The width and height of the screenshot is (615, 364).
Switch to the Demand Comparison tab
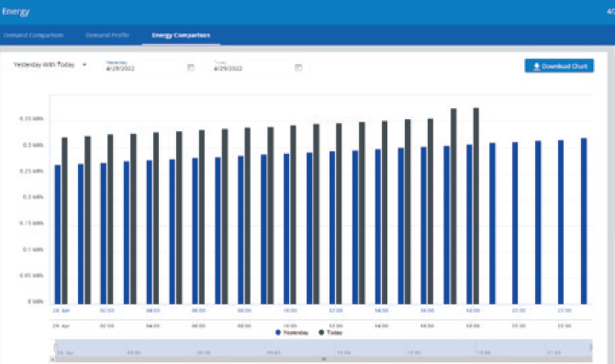[x=33, y=35]
